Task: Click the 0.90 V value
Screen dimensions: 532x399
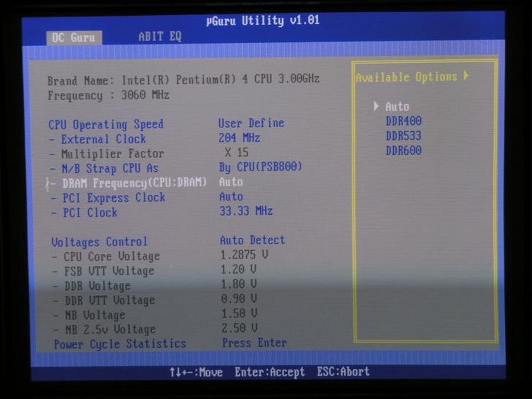Action: pyautogui.click(x=239, y=298)
